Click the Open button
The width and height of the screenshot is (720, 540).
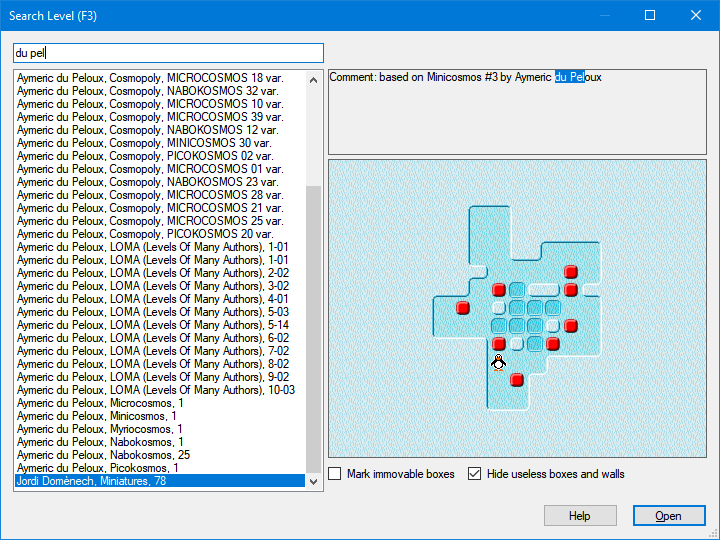pyautogui.click(x=669, y=516)
